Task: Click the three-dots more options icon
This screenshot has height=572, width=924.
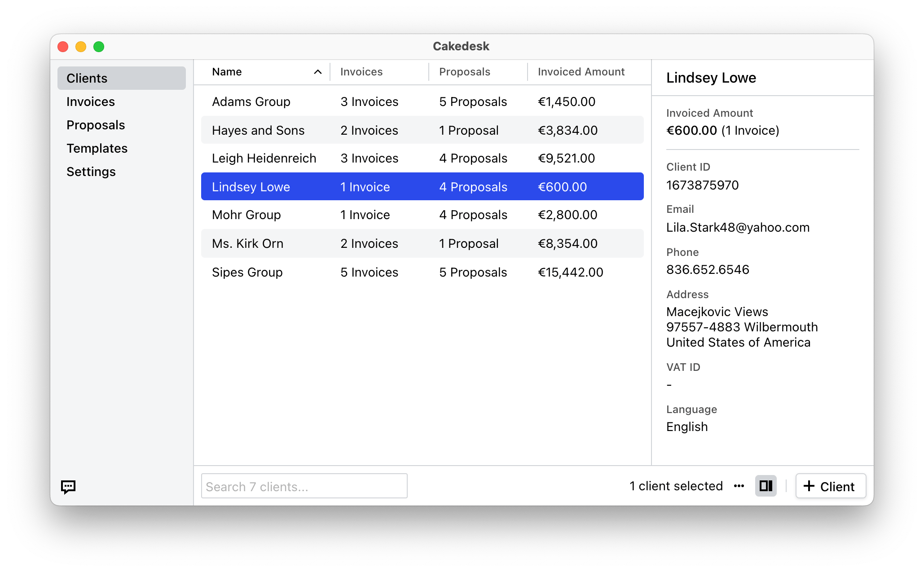Action: pyautogui.click(x=739, y=486)
